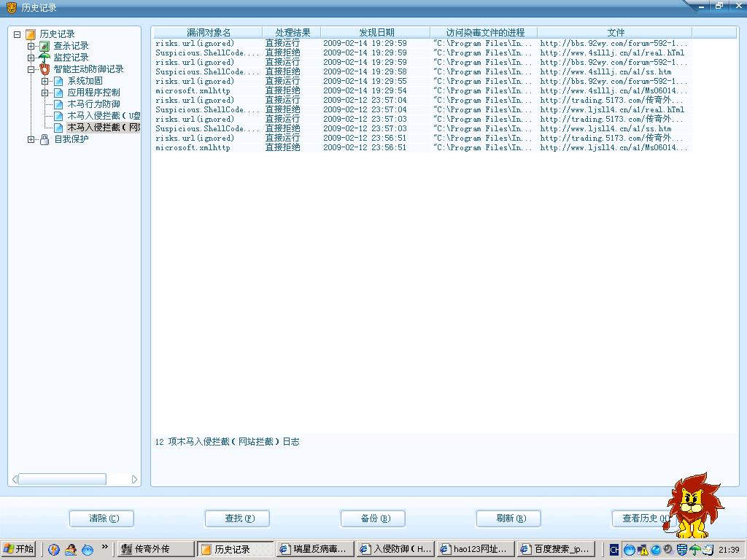The height and width of the screenshot is (560, 747).
Task: Click the lion icon in the title bar
Action: [x=12, y=7]
